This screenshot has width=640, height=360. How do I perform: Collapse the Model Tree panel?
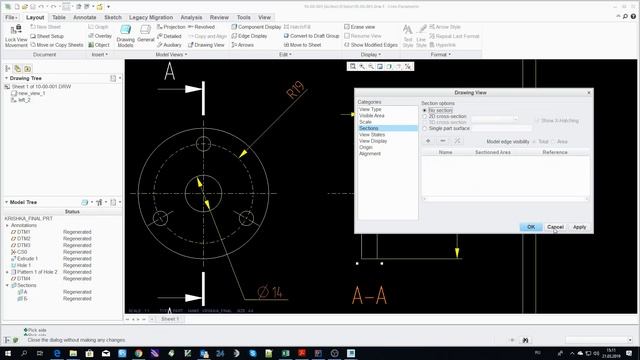(x=6, y=202)
